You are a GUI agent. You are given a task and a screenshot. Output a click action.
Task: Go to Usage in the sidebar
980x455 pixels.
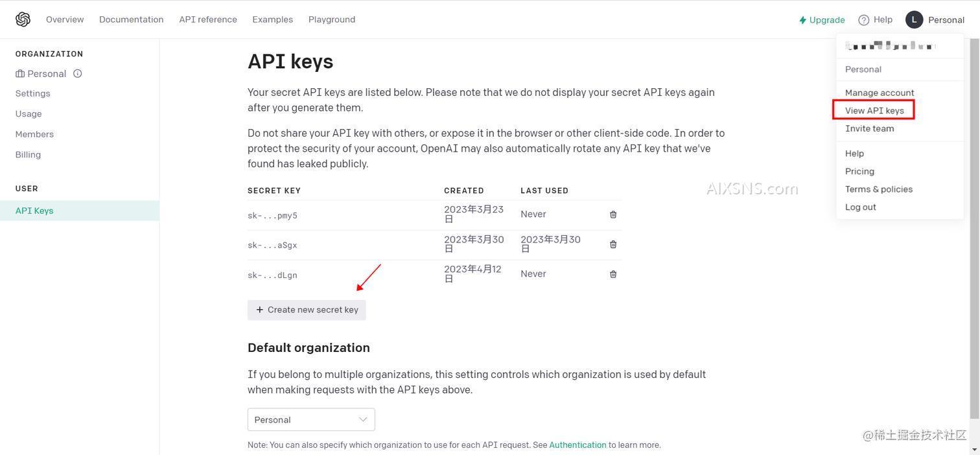[29, 113]
